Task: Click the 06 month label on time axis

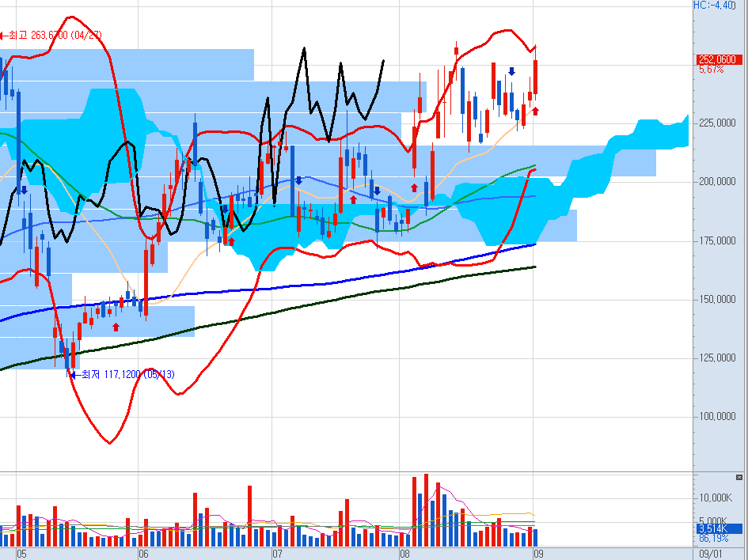Action: tap(143, 554)
